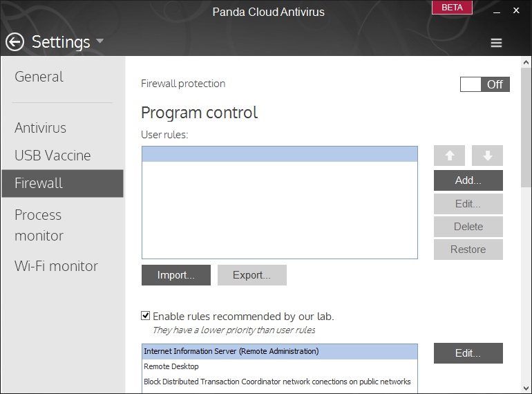Close the Panda Cloud Antivirus window
The image size is (532, 394).
516,10
